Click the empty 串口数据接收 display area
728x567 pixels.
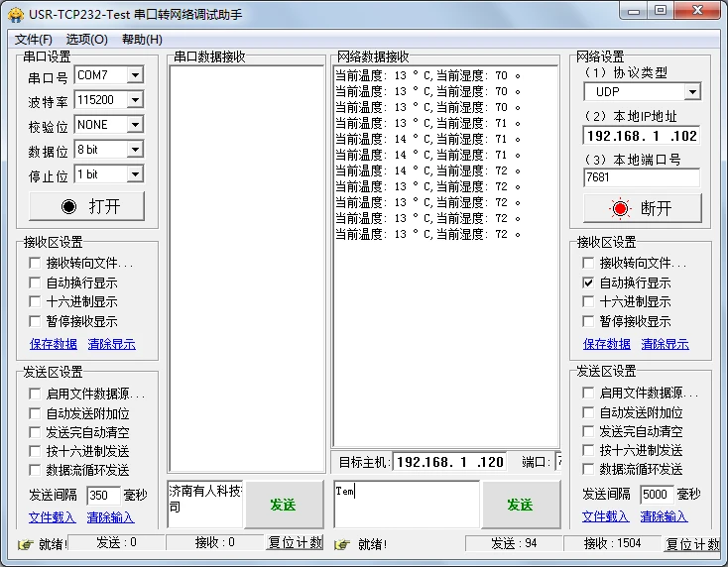coord(247,269)
